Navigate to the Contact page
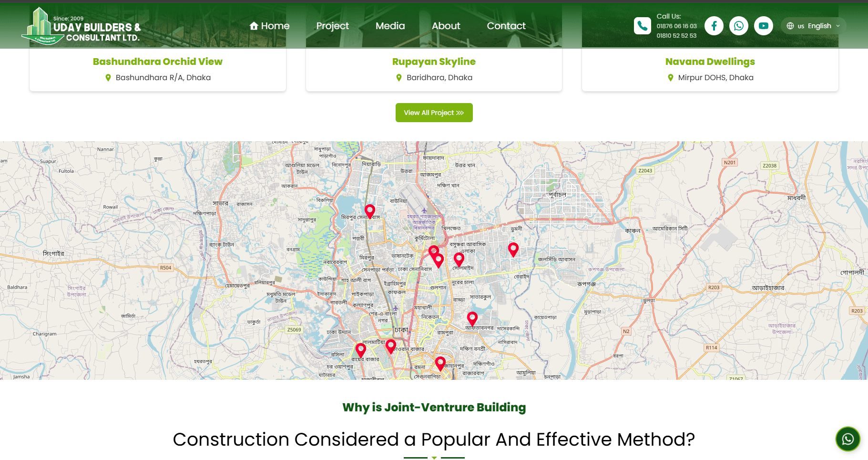 506,26
